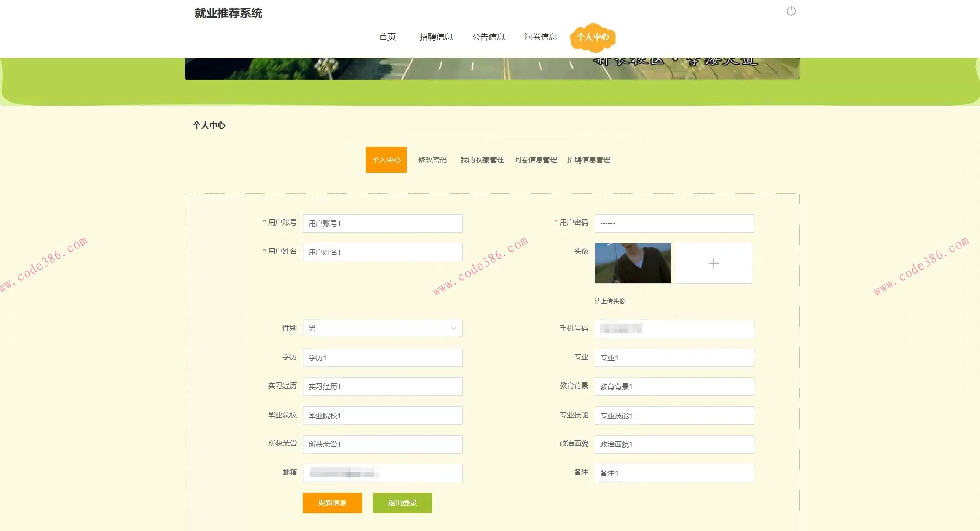
Task: Navigate to 首页 in the top menu
Action: click(x=387, y=37)
